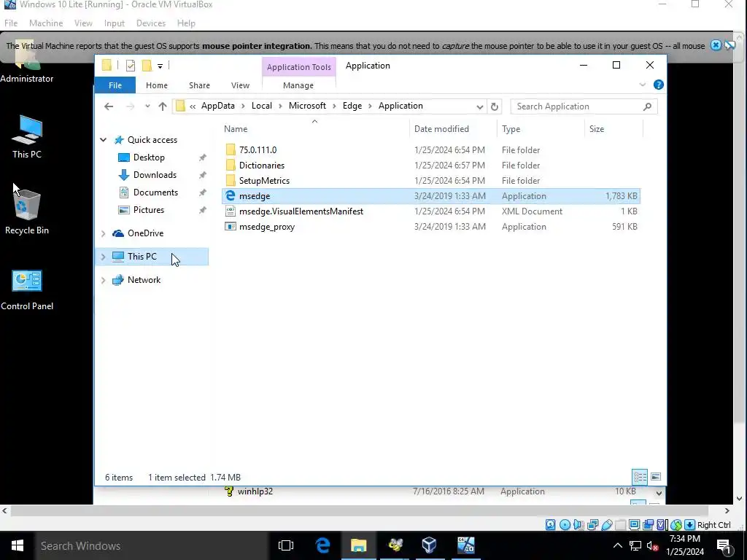Open VirtualBox Input menu
Screen dimensions: 747x560
(114, 23)
